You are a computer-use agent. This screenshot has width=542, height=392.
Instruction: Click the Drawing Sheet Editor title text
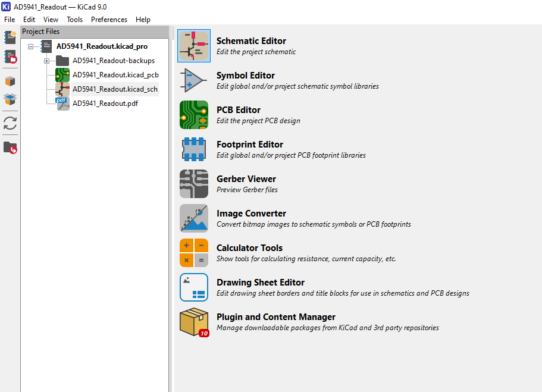click(260, 283)
